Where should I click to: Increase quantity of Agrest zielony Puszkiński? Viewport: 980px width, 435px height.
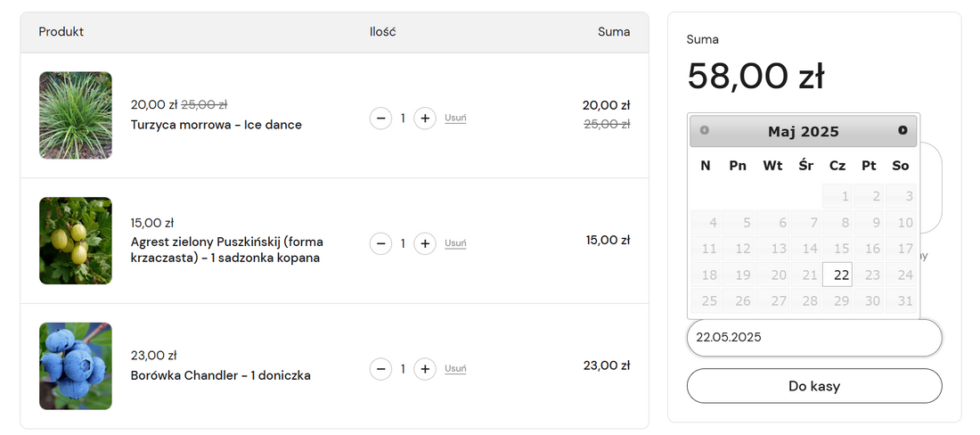coord(425,243)
